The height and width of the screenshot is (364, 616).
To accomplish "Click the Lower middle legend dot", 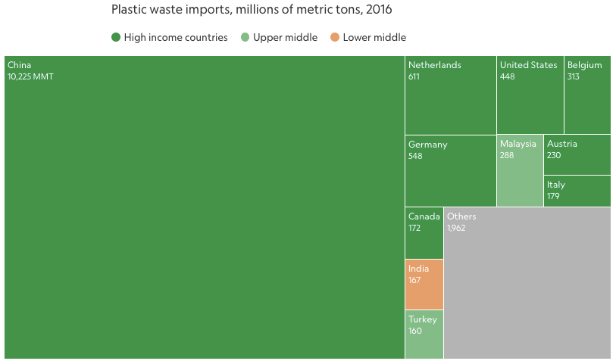I will tap(335, 37).
